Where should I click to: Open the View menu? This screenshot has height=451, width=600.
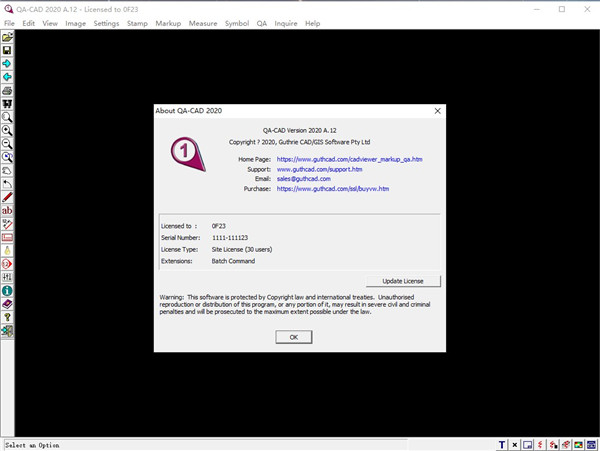[50, 23]
